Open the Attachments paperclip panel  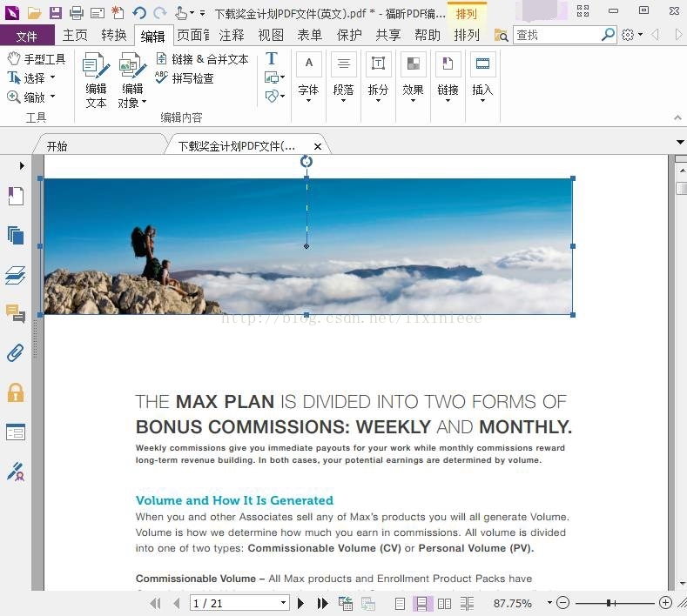click(x=16, y=353)
